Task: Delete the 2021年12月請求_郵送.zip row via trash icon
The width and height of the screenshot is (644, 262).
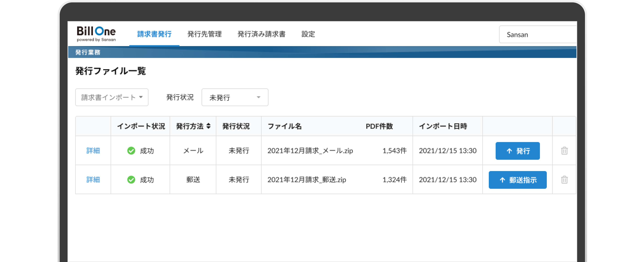Action: 564,180
